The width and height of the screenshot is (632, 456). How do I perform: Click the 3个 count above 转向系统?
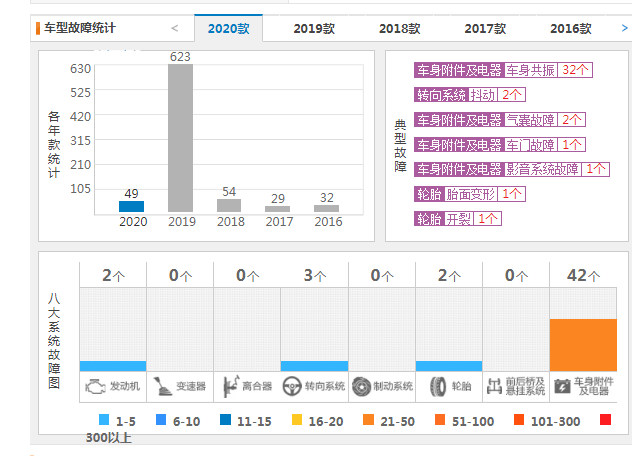[315, 275]
